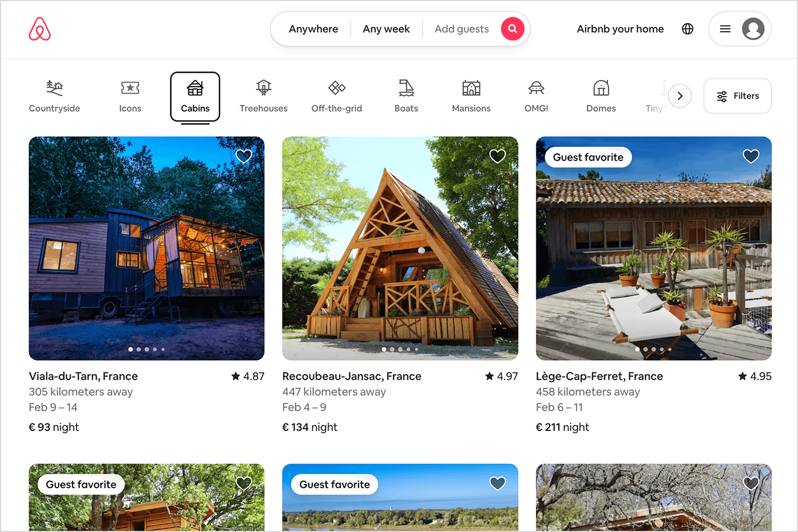Click the Airbnb logo
Screen dimensions: 798x532
pos(40,29)
